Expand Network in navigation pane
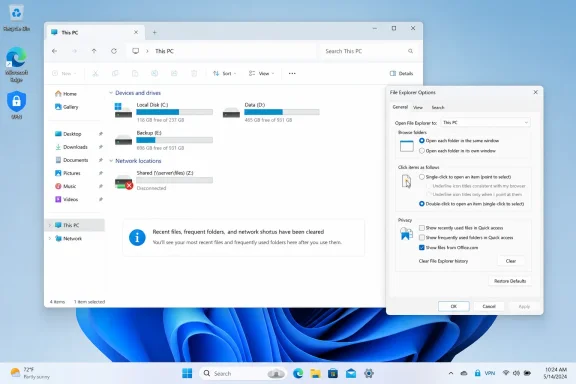Viewport: 576px width, 384px height. point(50,238)
